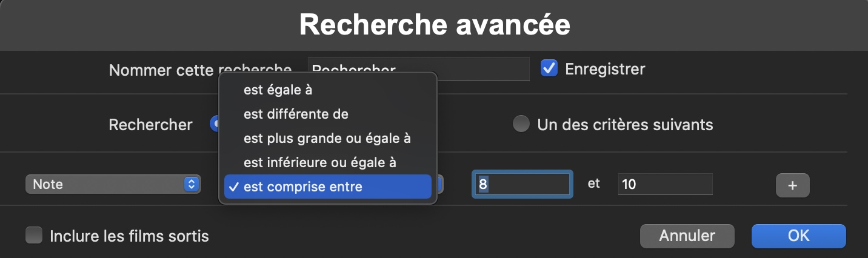
Task: Select 'est différente de' option
Action: tap(296, 114)
